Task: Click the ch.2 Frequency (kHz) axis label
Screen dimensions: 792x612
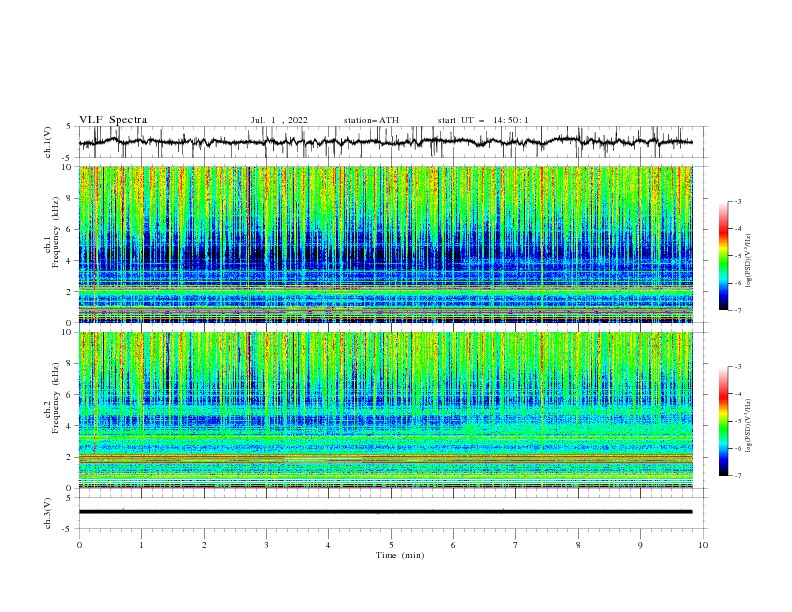Action: (x=52, y=398)
